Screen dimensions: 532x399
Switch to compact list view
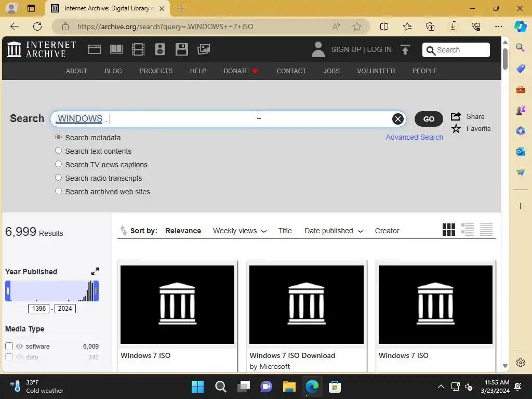[486, 230]
